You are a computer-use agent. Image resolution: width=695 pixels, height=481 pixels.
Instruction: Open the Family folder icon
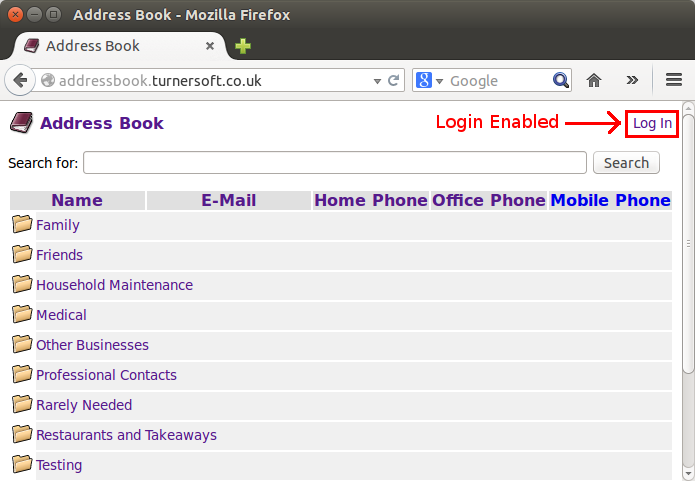[x=22, y=224]
